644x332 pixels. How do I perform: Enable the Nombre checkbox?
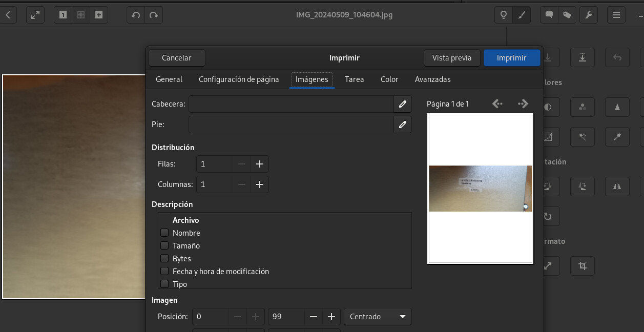(x=164, y=233)
